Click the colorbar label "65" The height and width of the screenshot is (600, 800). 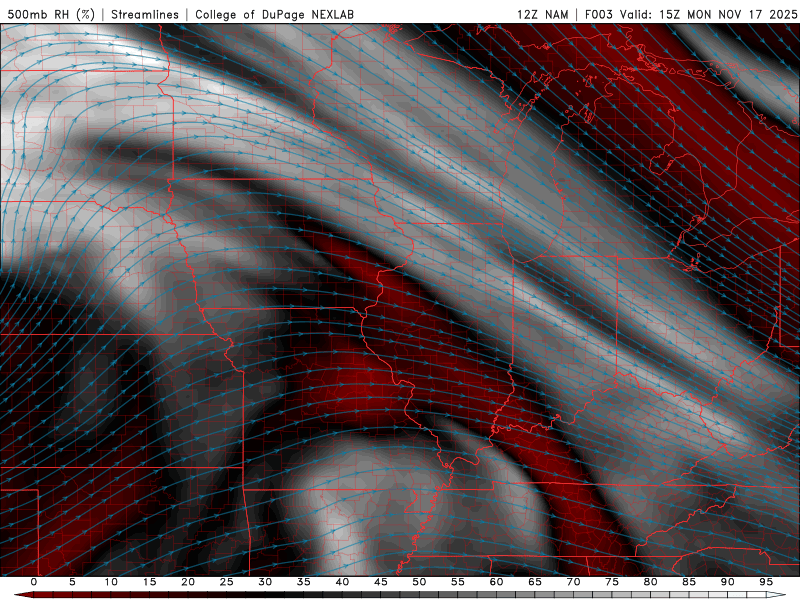pos(535,582)
